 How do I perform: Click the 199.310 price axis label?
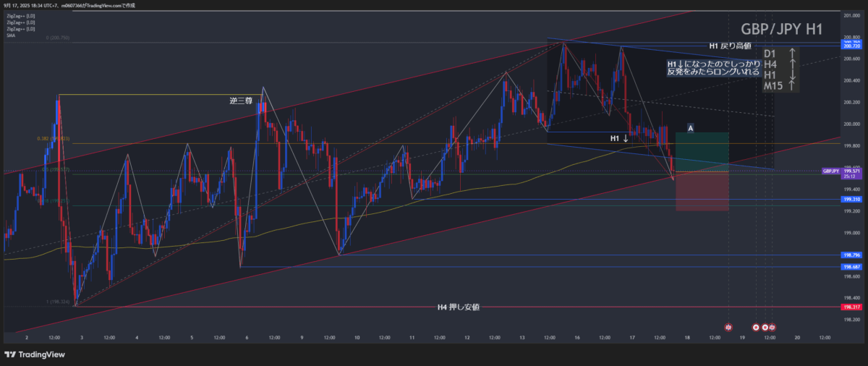point(851,199)
